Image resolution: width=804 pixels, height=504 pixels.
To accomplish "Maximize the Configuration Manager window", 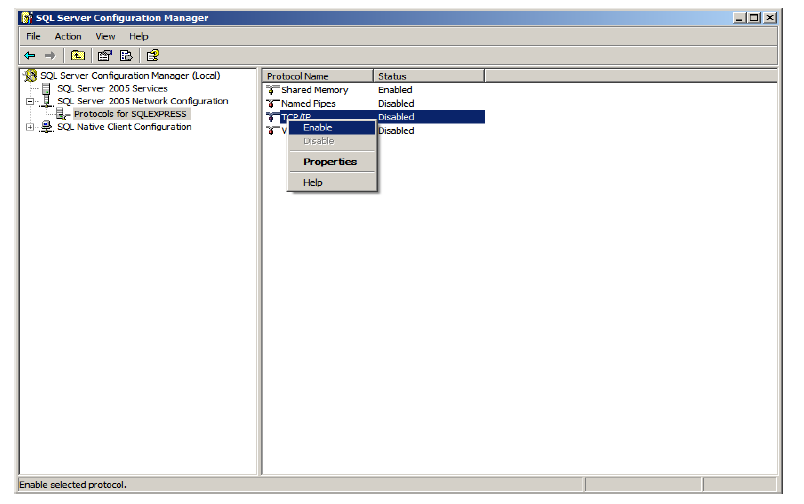I will coord(754,18).
